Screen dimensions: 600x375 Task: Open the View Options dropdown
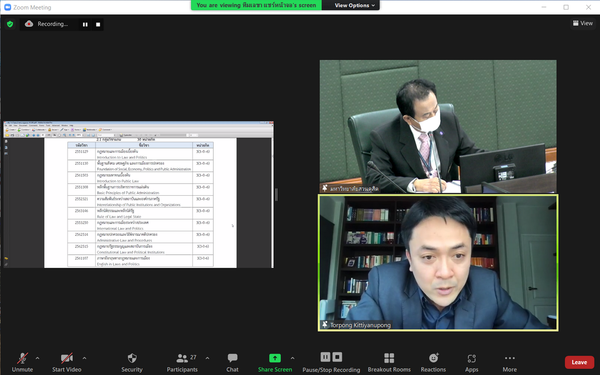click(355, 5)
